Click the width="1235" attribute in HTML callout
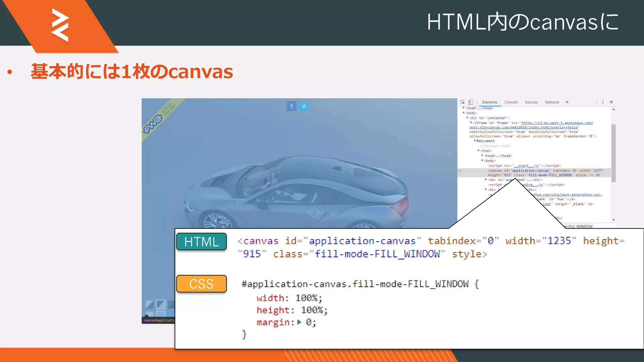Viewport: 644px width, 362px height. pos(541,241)
